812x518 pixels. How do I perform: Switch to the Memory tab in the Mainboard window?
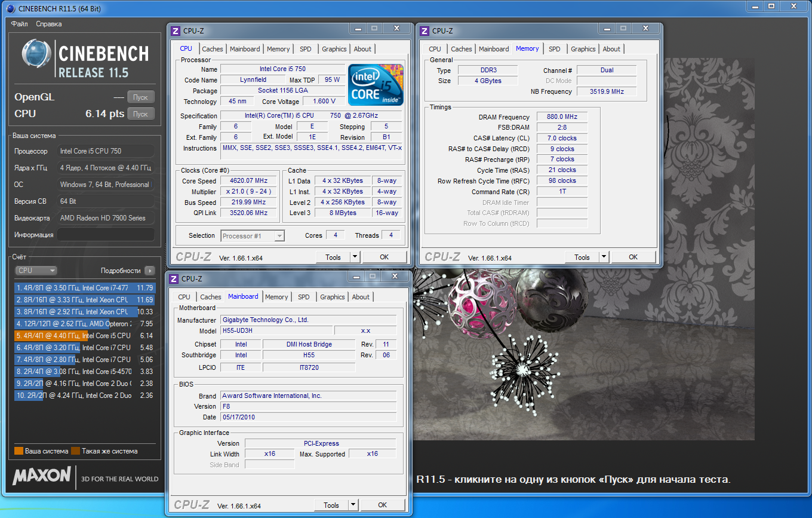(276, 297)
